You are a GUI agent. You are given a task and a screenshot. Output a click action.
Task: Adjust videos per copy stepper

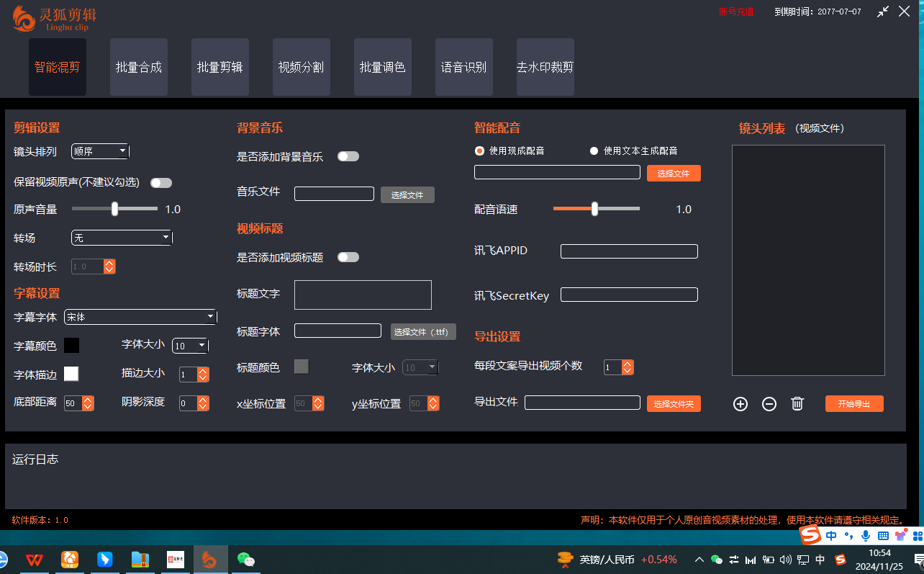pyautogui.click(x=619, y=367)
